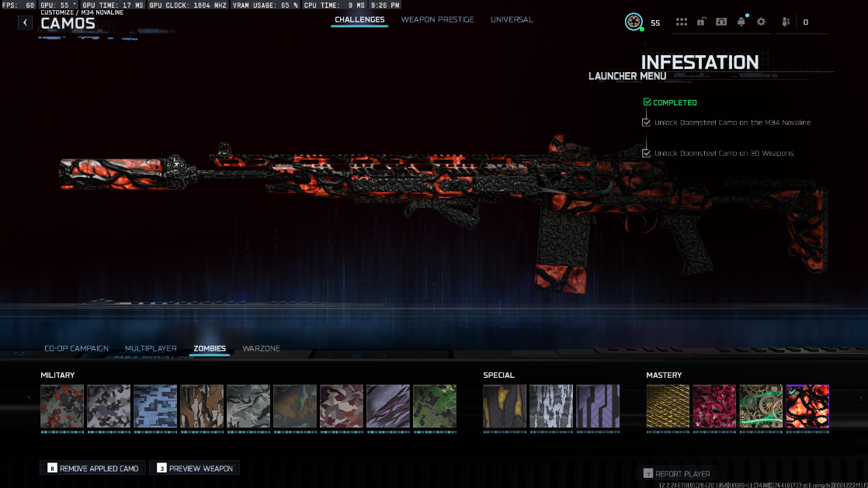
Task: Select the Infestation red-black Mastery camo
Action: tap(807, 407)
